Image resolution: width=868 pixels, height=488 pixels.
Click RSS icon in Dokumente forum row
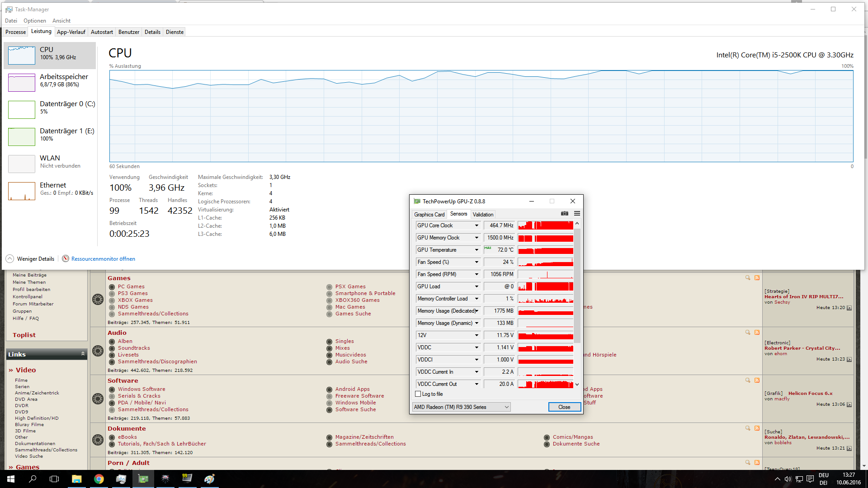click(x=757, y=428)
